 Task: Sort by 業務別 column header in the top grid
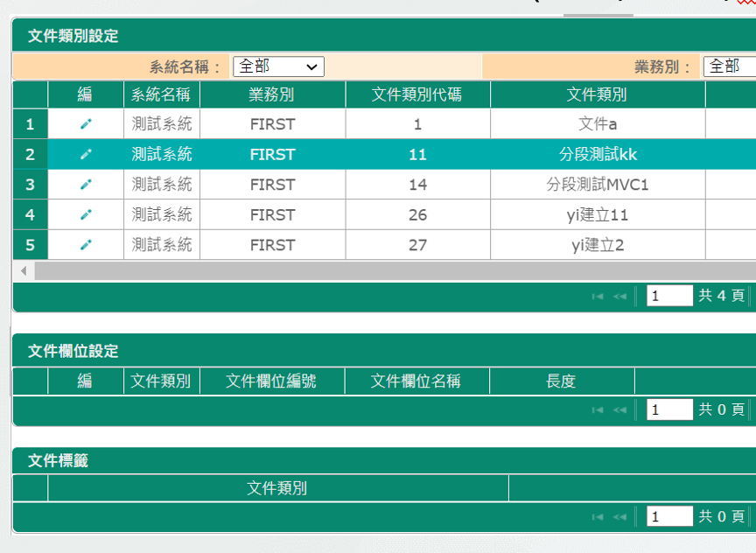pyautogui.click(x=272, y=94)
